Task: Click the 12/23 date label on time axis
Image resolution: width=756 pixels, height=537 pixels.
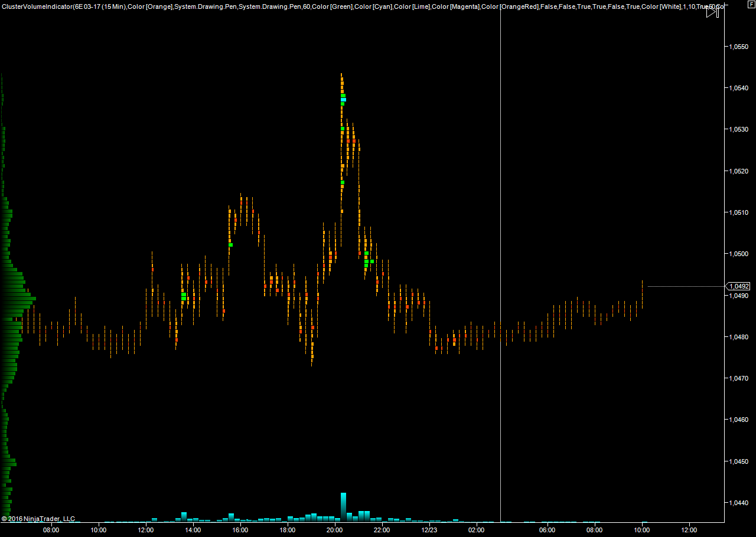Action: tap(429, 530)
